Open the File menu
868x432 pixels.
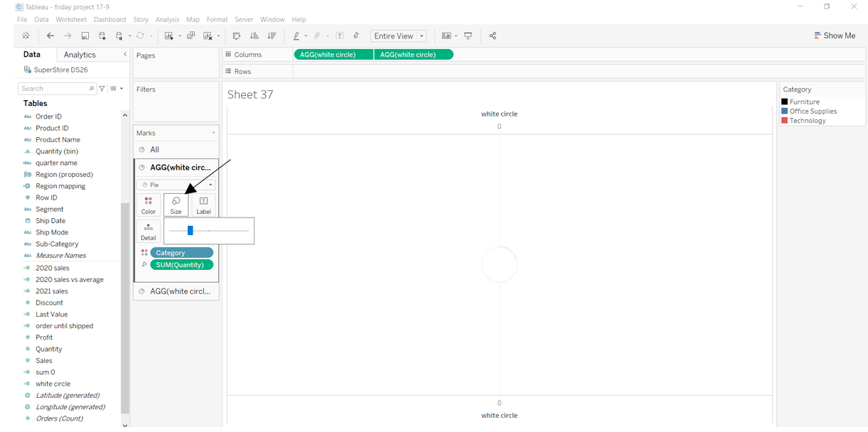tap(22, 19)
